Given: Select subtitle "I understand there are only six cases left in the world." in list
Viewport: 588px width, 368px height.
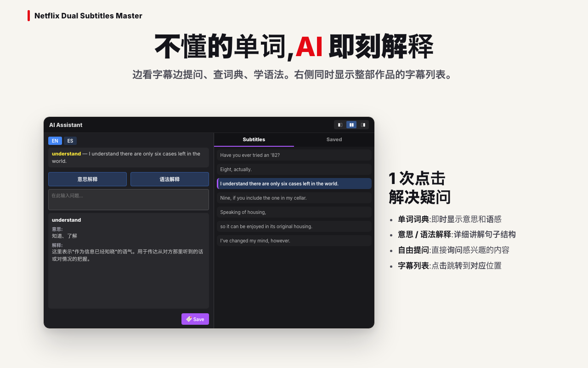Looking at the screenshot, I should click(x=294, y=184).
